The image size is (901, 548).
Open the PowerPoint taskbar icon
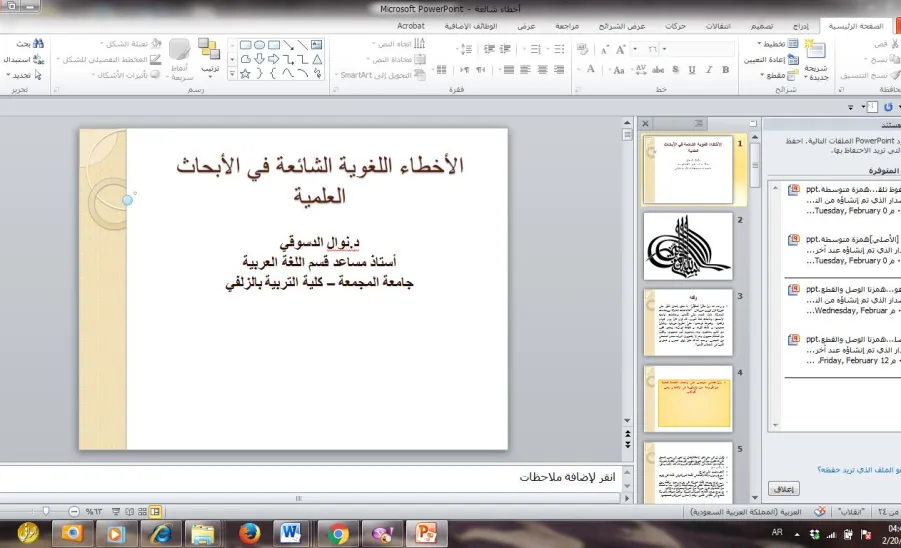point(426,534)
